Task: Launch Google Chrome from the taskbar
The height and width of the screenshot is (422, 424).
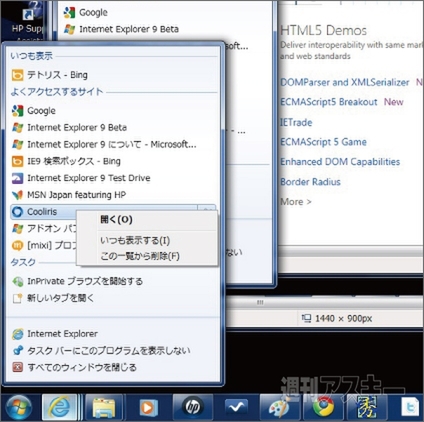Action: point(323,407)
